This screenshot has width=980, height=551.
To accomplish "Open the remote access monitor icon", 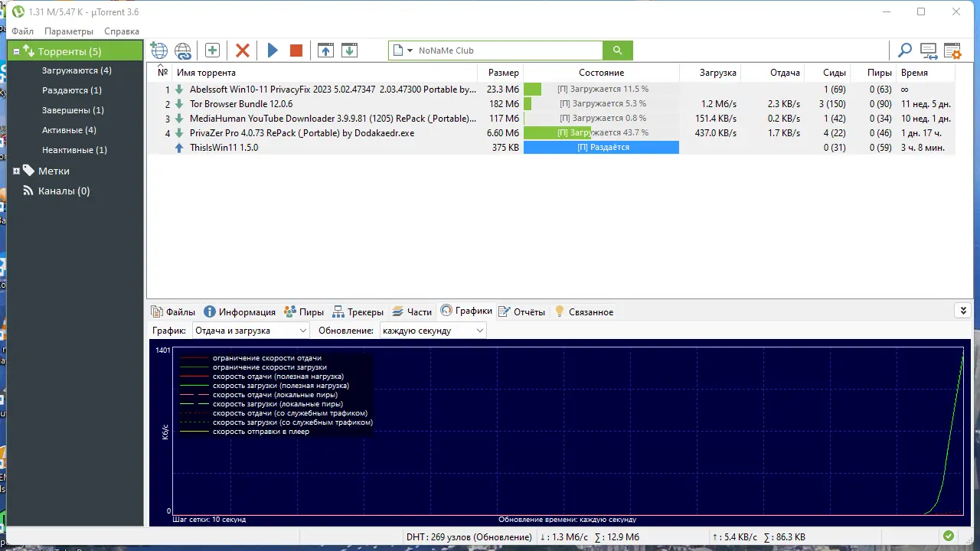I will [x=929, y=51].
